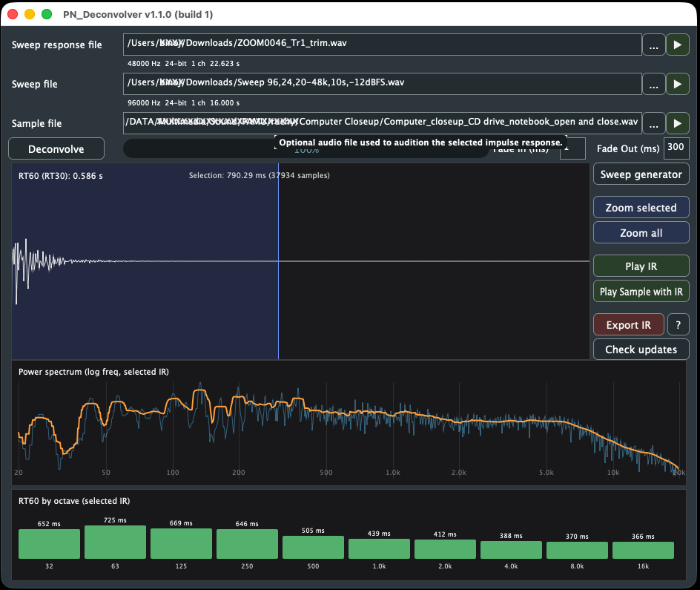Export the impulse response
700x590 pixels.
pyautogui.click(x=629, y=325)
